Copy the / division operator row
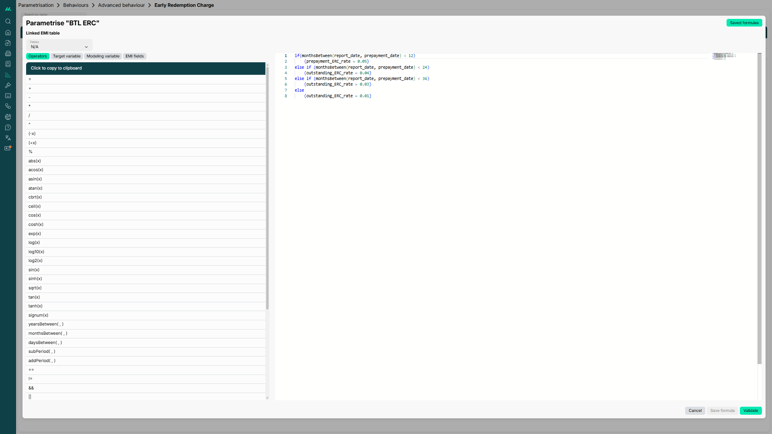Viewport: 772px width, 434px height. click(146, 115)
